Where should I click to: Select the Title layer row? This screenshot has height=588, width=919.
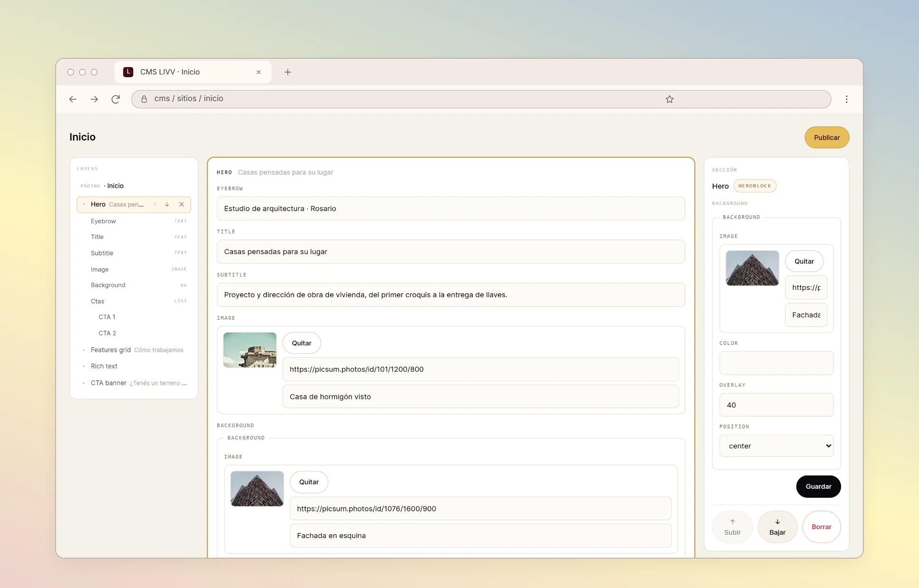tap(134, 237)
